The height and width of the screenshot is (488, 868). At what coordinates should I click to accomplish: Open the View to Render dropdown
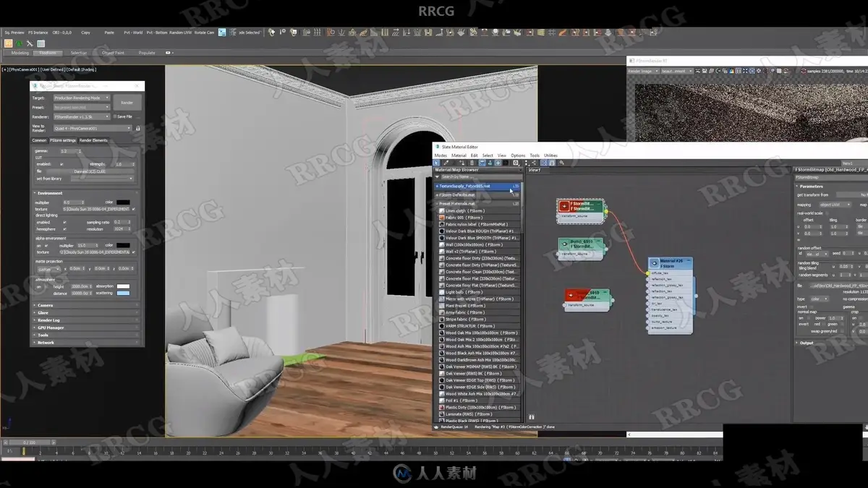[93, 129]
